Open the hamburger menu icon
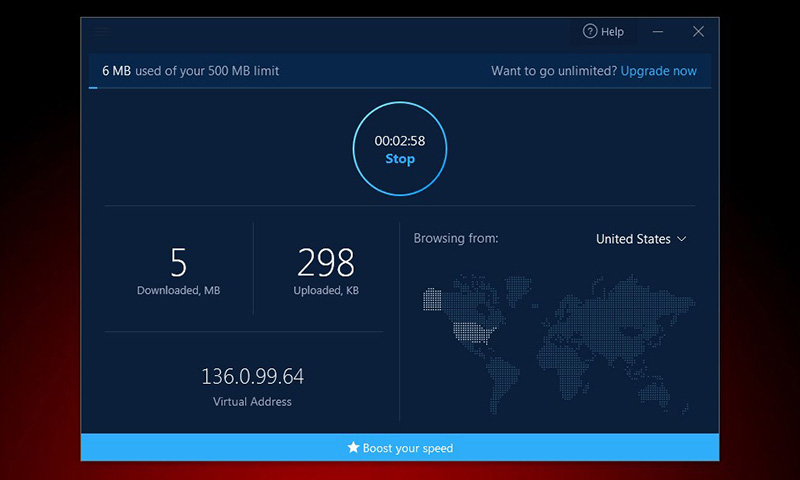This screenshot has height=480, width=800. [102, 32]
